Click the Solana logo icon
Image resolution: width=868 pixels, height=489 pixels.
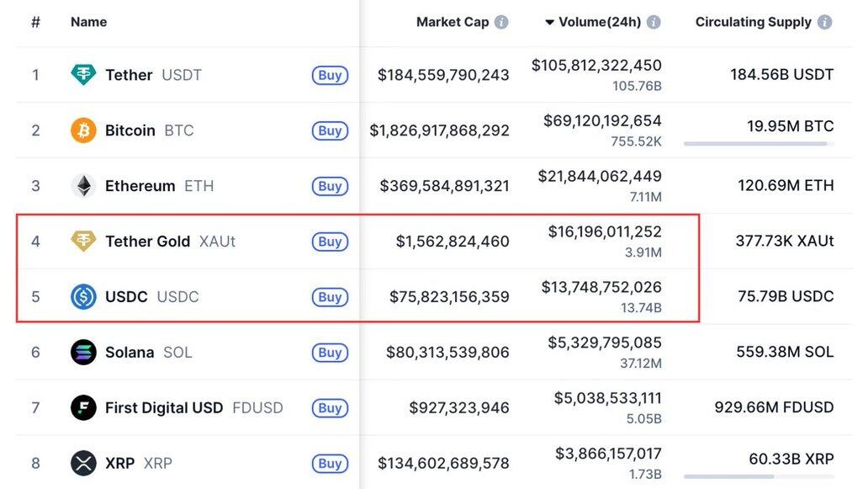(83, 353)
